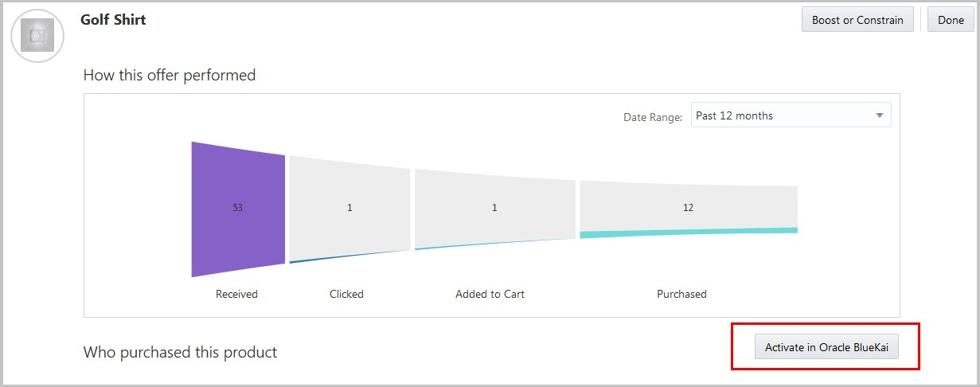This screenshot has height=387, width=980.
Task: Click the Received label under the funnel
Action: (236, 294)
